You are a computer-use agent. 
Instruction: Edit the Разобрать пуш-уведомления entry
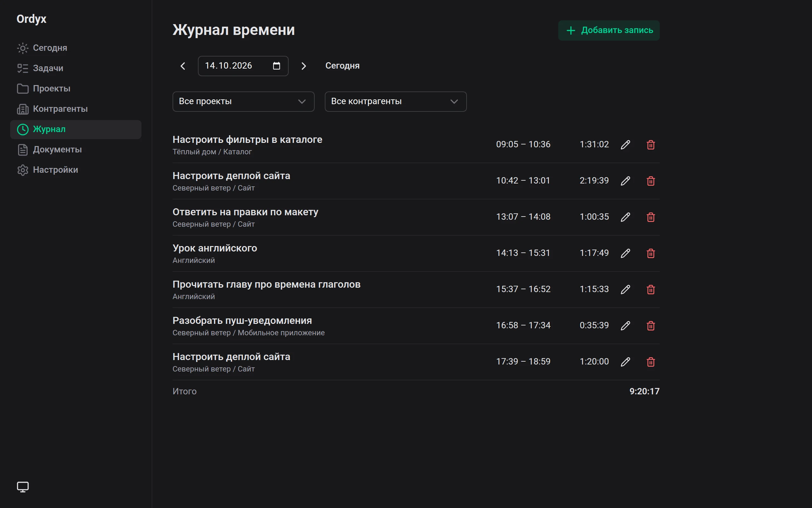[x=625, y=325]
